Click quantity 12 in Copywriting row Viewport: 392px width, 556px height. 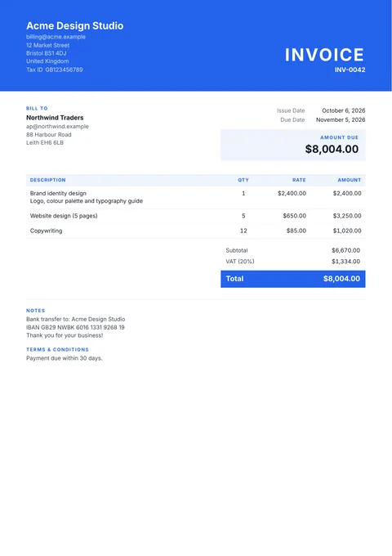(243, 231)
